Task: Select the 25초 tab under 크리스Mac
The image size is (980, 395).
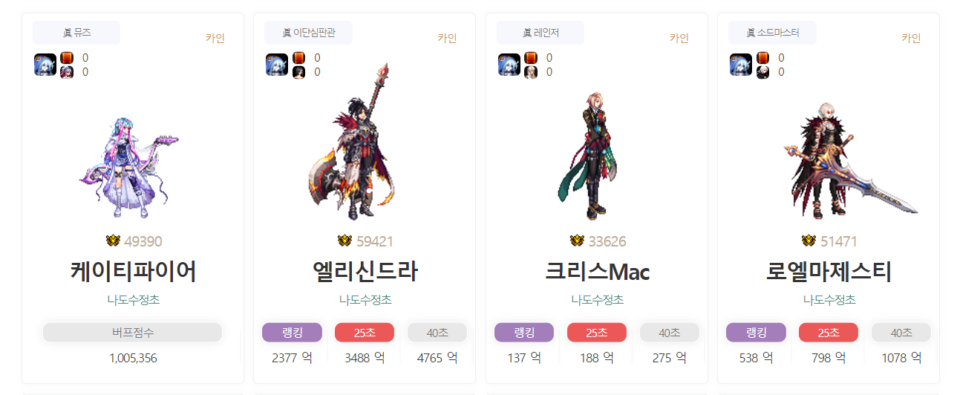Action: point(597,332)
